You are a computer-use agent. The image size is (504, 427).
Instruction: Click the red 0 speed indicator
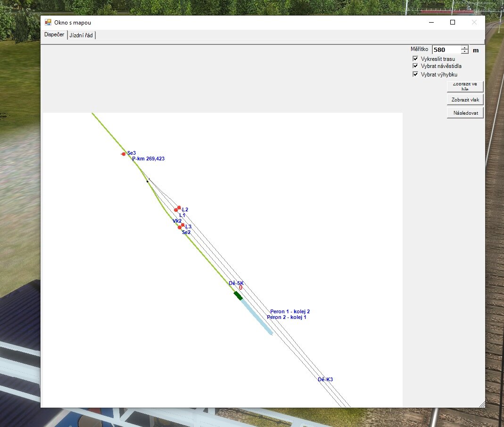pos(240,288)
